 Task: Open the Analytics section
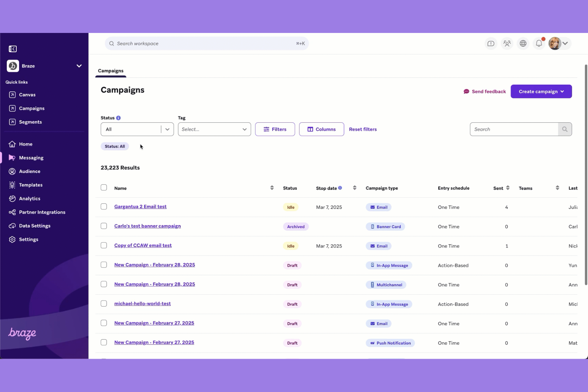point(29,198)
